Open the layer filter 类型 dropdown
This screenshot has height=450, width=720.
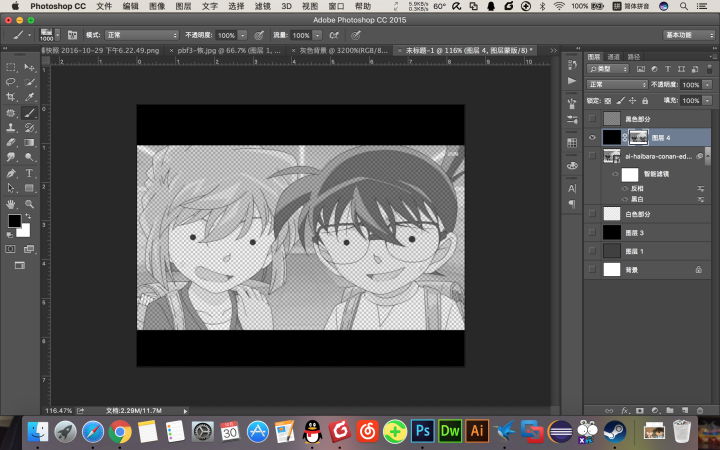(608, 69)
